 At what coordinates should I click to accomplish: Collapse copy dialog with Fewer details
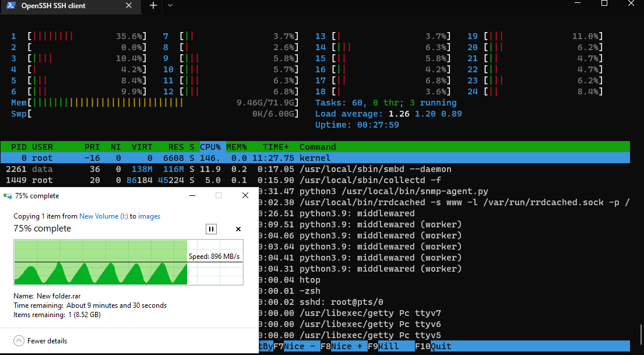click(40, 340)
